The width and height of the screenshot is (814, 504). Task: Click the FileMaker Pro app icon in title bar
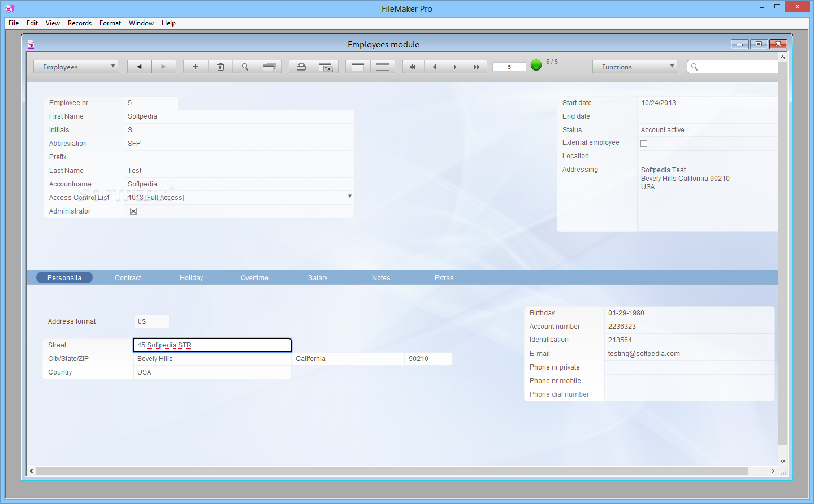pyautogui.click(x=9, y=8)
